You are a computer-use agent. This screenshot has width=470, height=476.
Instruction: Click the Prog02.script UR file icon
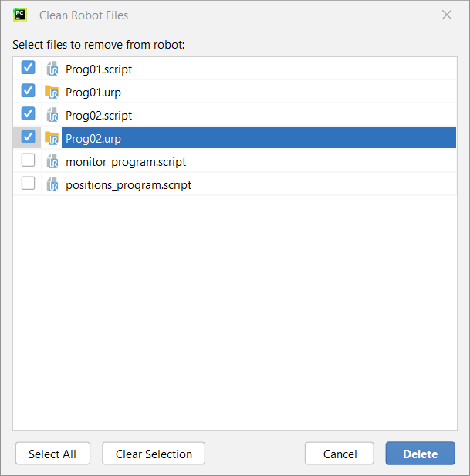point(52,115)
